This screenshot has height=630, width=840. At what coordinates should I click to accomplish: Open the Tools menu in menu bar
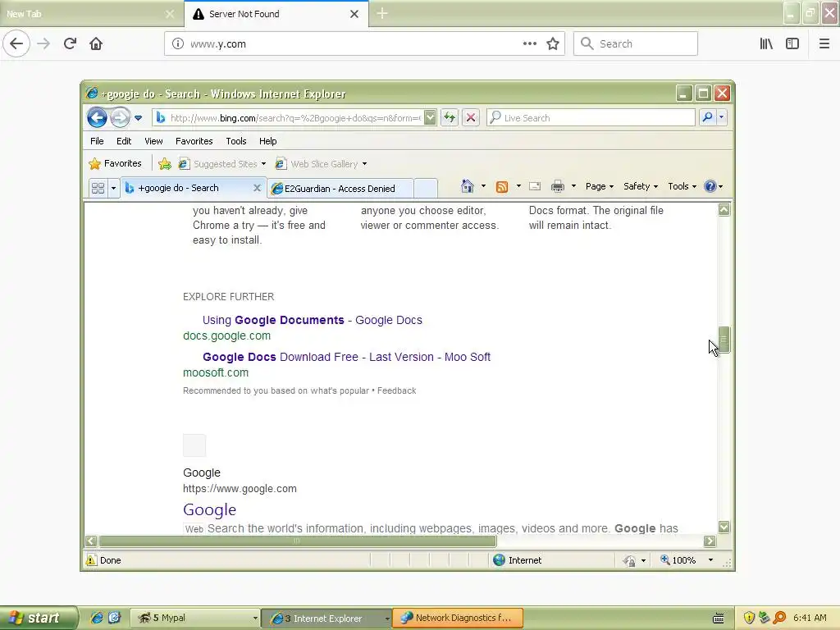235,141
